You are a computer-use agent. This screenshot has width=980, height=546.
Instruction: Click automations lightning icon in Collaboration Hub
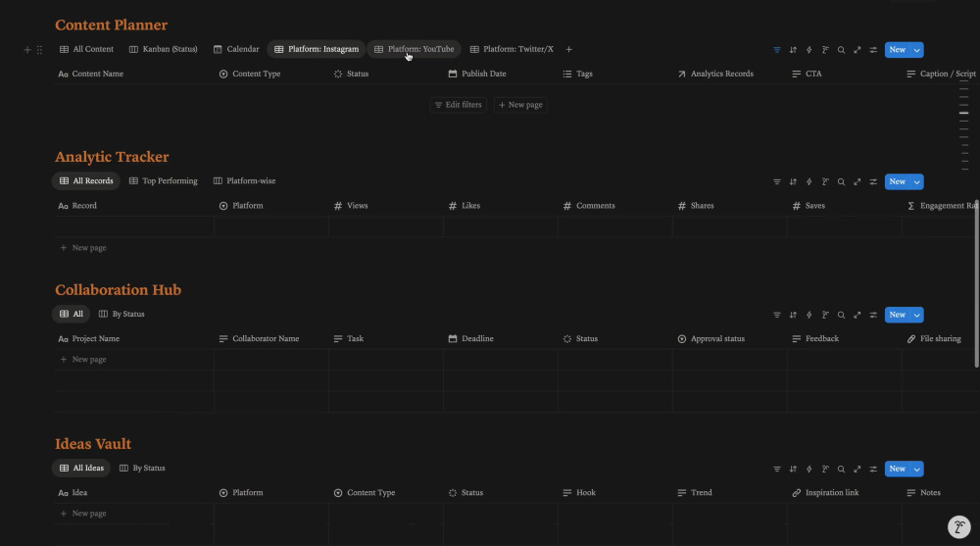(808, 315)
